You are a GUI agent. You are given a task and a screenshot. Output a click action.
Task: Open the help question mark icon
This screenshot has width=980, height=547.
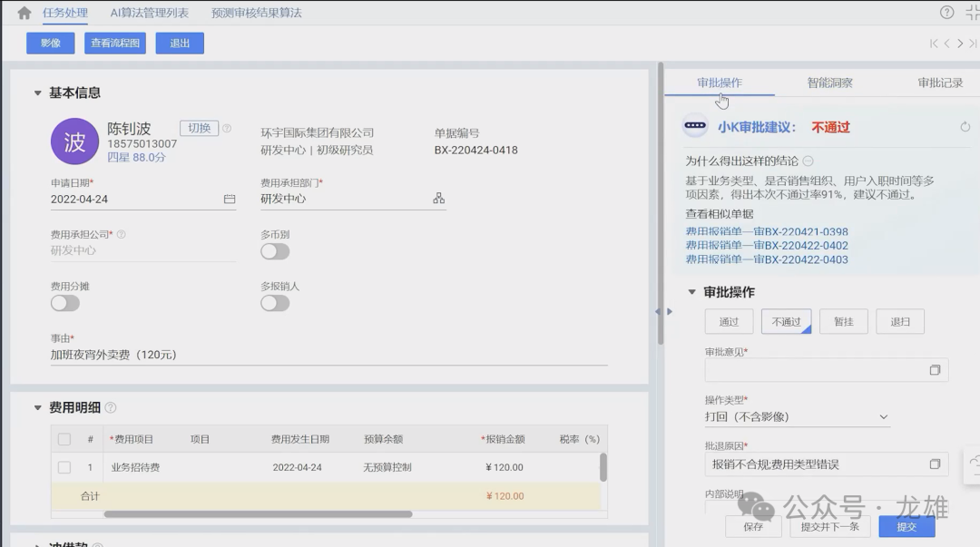pyautogui.click(x=946, y=13)
